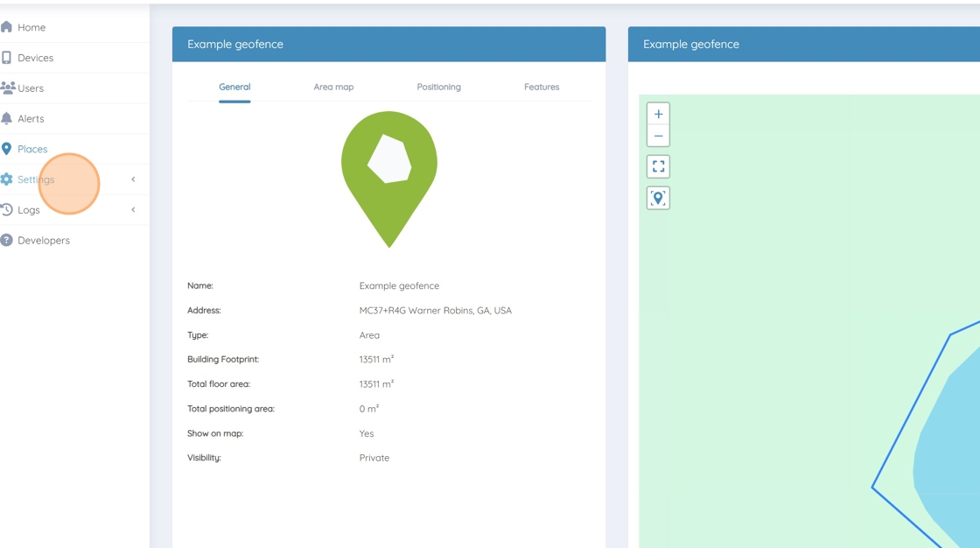Toggle fullscreen map view
This screenshot has width=980, height=548.
pos(658,166)
